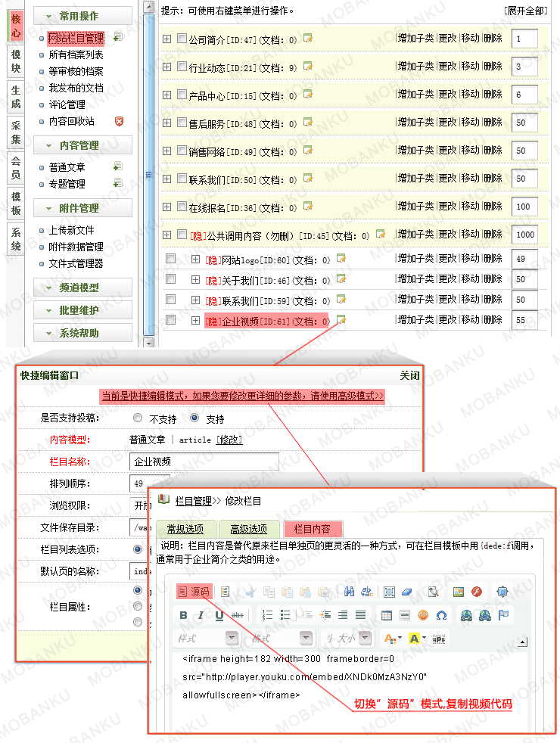Viewport: 560px width, 743px height.
Task: Check the 企业视频 row checkbox
Action: [170, 320]
